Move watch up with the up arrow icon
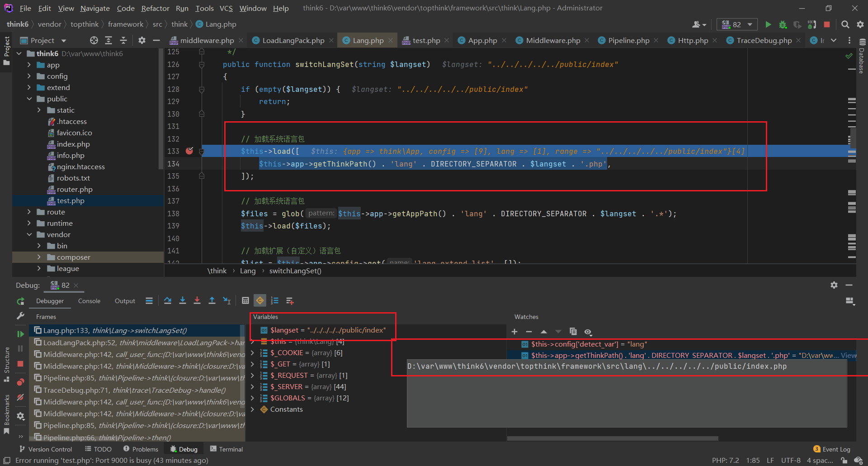 (x=544, y=332)
